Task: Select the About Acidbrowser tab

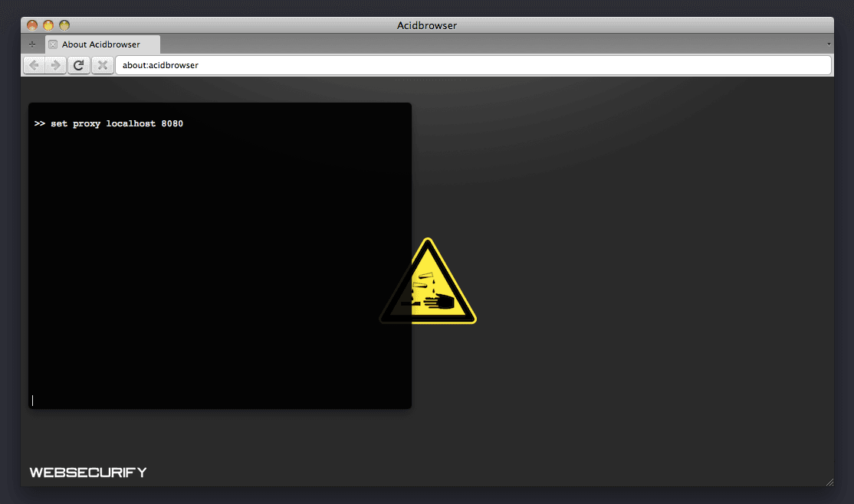Action: pyautogui.click(x=103, y=44)
